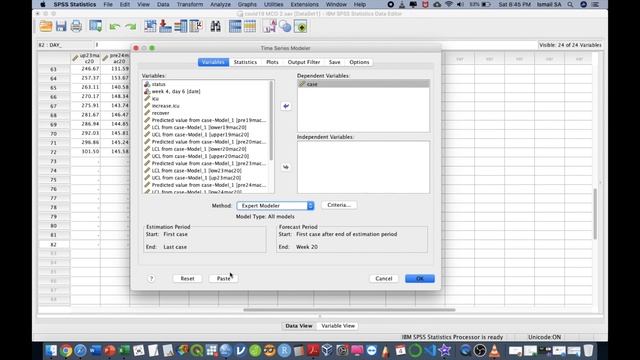Save the dataset using floppy disk icon
Screen dimensions: 640x360
(x=61, y=27)
